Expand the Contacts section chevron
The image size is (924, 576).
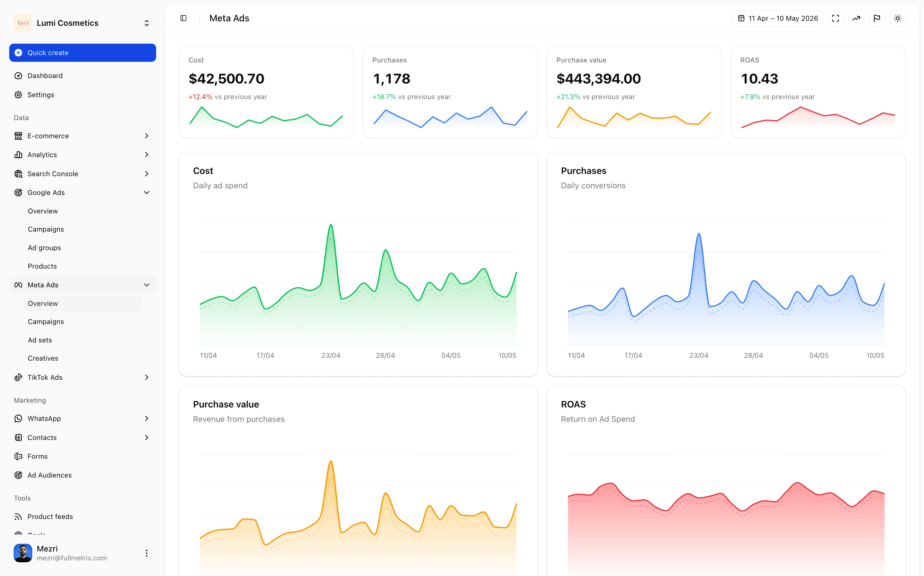pos(147,438)
